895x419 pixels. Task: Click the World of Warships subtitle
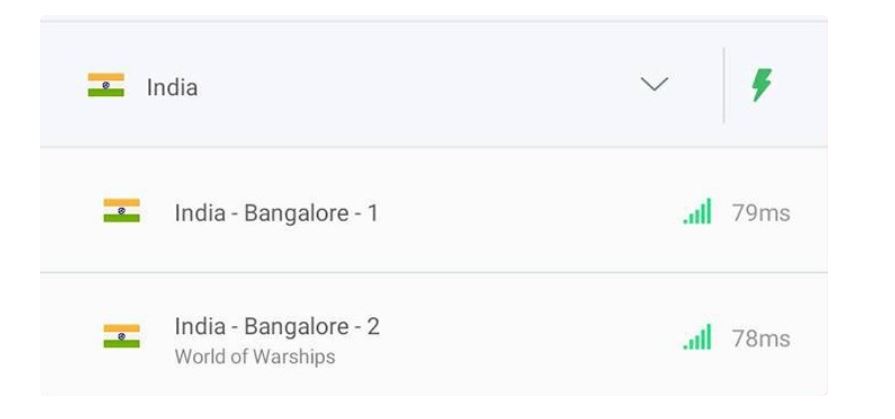pyautogui.click(x=255, y=357)
